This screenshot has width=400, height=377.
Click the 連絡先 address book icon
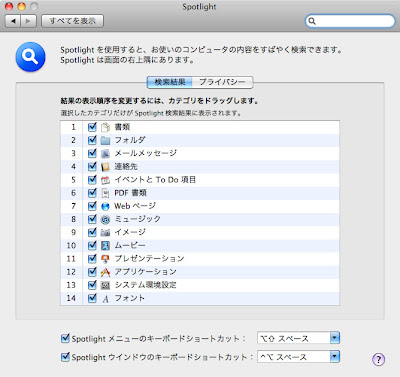105,167
